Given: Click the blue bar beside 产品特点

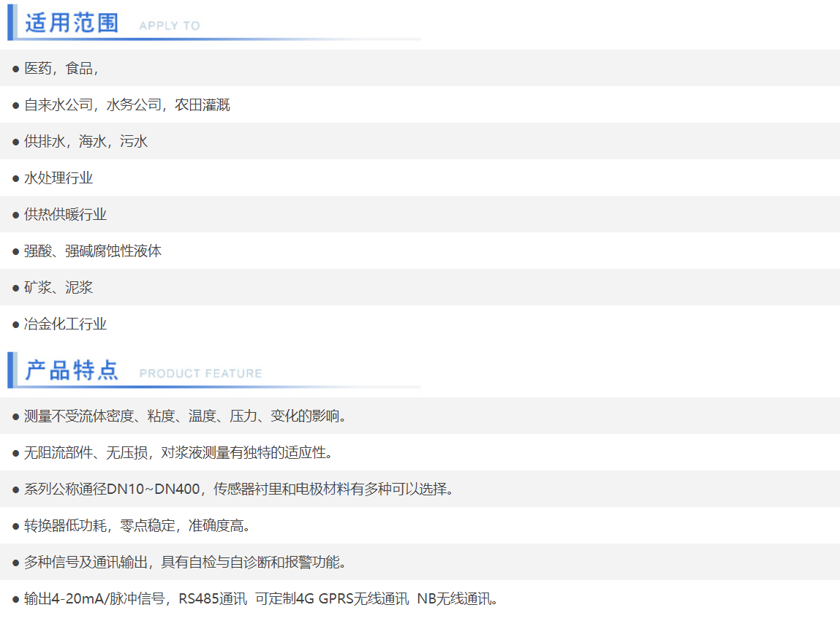Looking at the screenshot, I should [11, 370].
